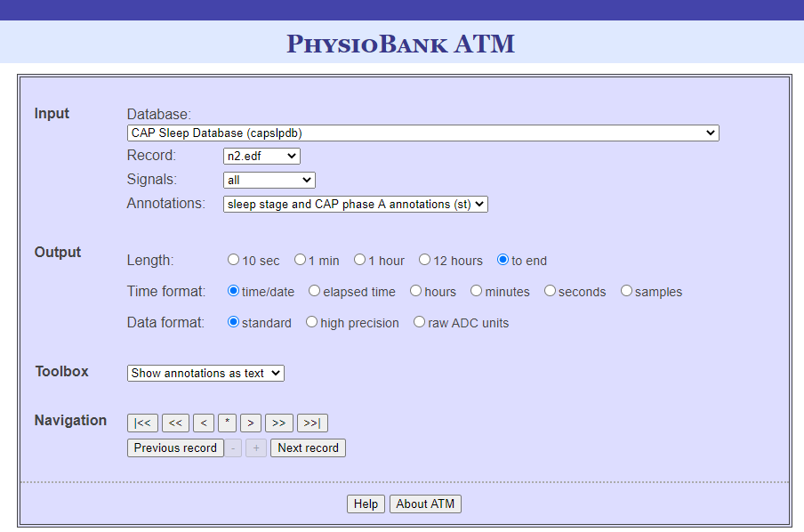
Task: Select the to end length option
Action: coord(503,260)
